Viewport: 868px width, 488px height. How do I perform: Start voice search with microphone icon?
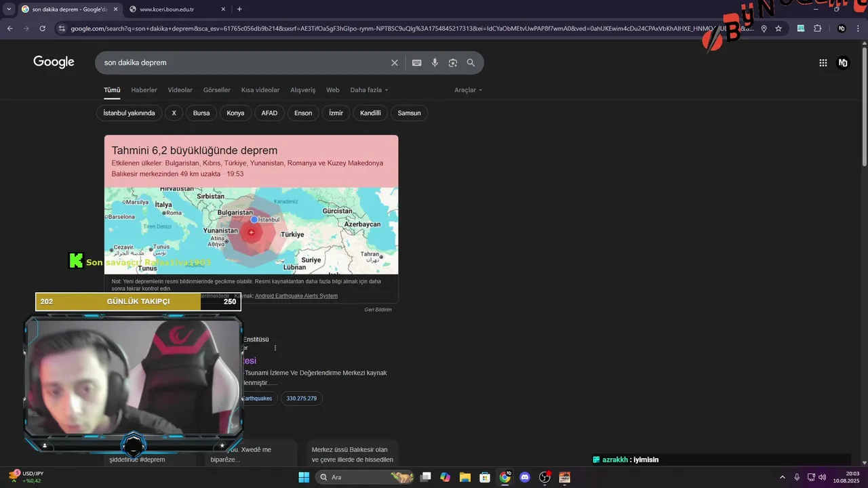click(x=435, y=62)
